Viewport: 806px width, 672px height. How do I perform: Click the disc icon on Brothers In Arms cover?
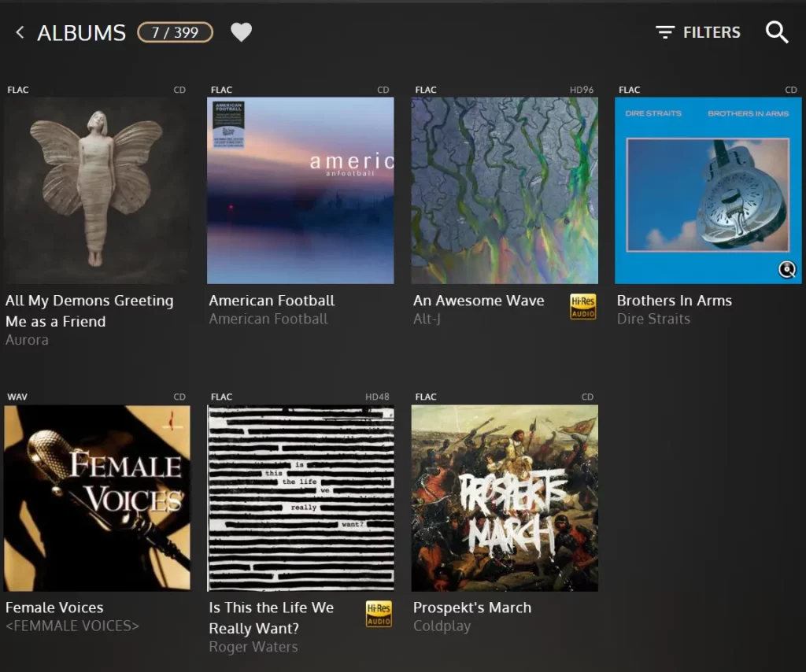point(786,269)
